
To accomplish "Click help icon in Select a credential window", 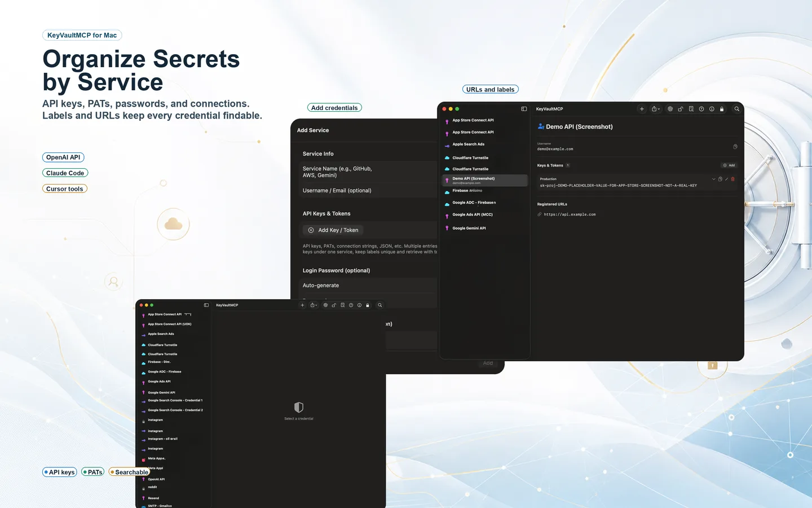I will pos(351,305).
